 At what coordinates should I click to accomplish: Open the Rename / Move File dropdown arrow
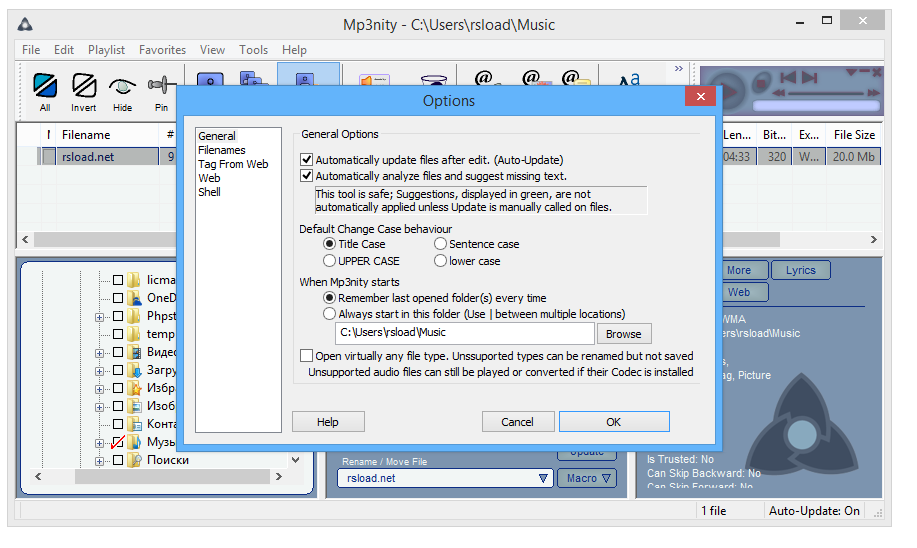[543, 478]
